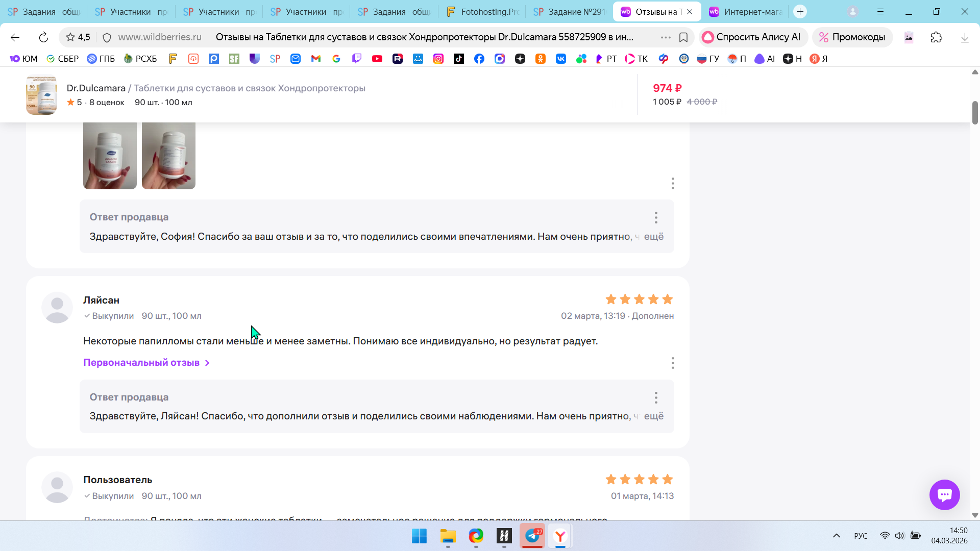Image resolution: width=980 pixels, height=551 pixels.
Task: Switch to the Интернет-магазин tab
Action: (x=748, y=11)
